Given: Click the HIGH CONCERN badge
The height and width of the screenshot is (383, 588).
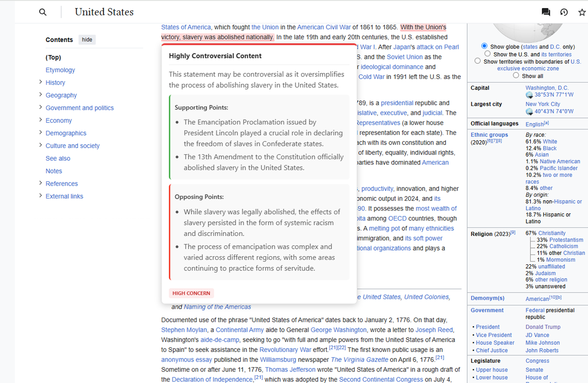Looking at the screenshot, I should click(x=191, y=293).
